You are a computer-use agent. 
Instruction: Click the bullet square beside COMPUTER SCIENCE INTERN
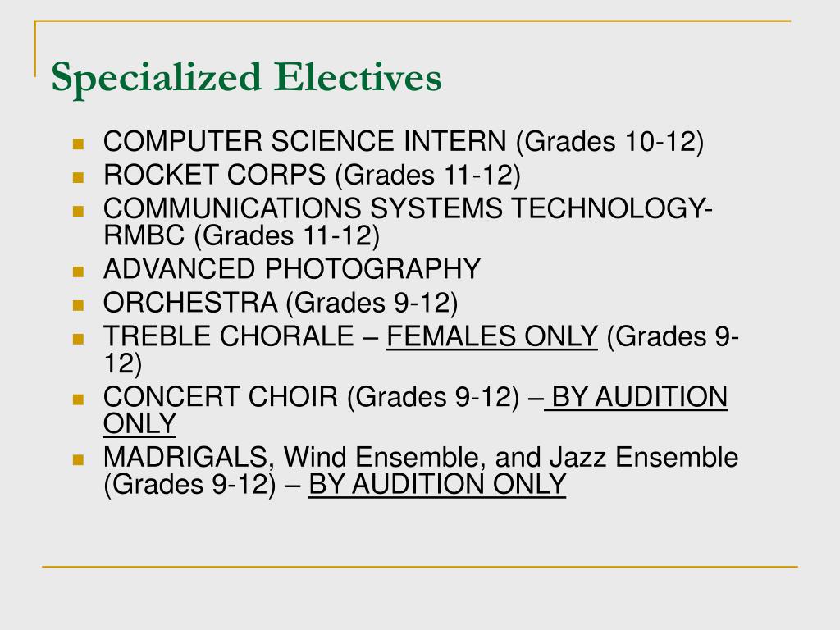click(x=78, y=144)
